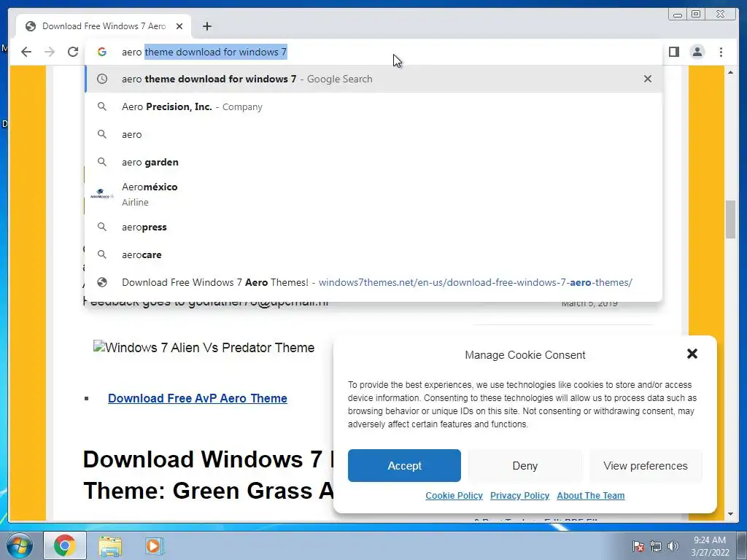Open Windows Explorer from the taskbar
The image size is (747, 560).
pos(110,545)
